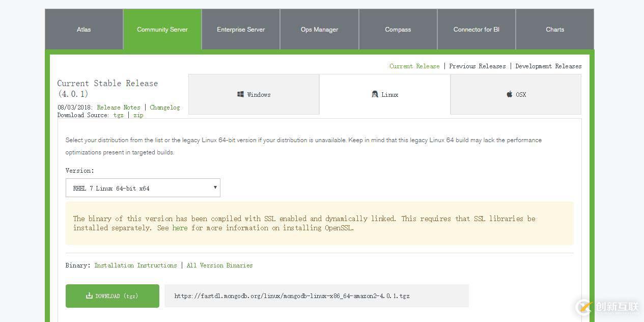Click the Current Release link
This screenshot has width=644, height=322.
click(x=414, y=66)
